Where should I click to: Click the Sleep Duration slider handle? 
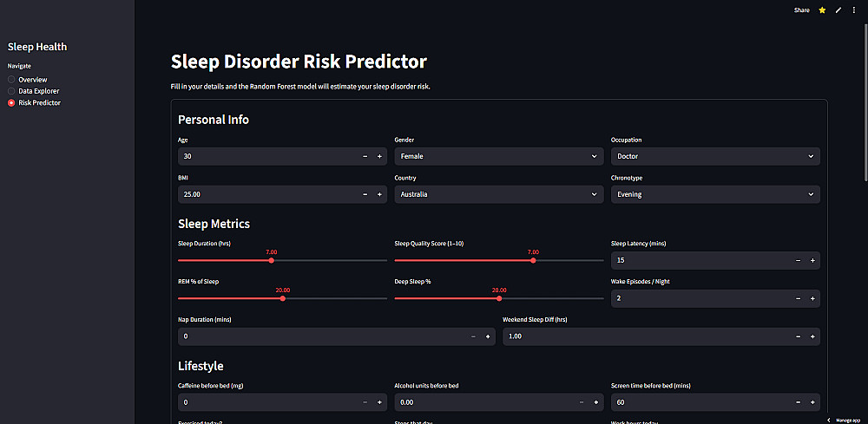(271, 260)
